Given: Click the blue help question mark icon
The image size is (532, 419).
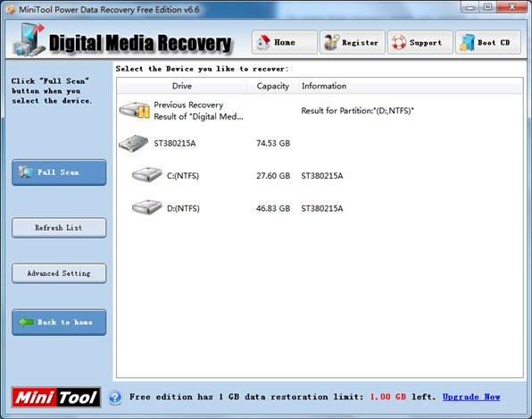Looking at the screenshot, I should click(115, 398).
